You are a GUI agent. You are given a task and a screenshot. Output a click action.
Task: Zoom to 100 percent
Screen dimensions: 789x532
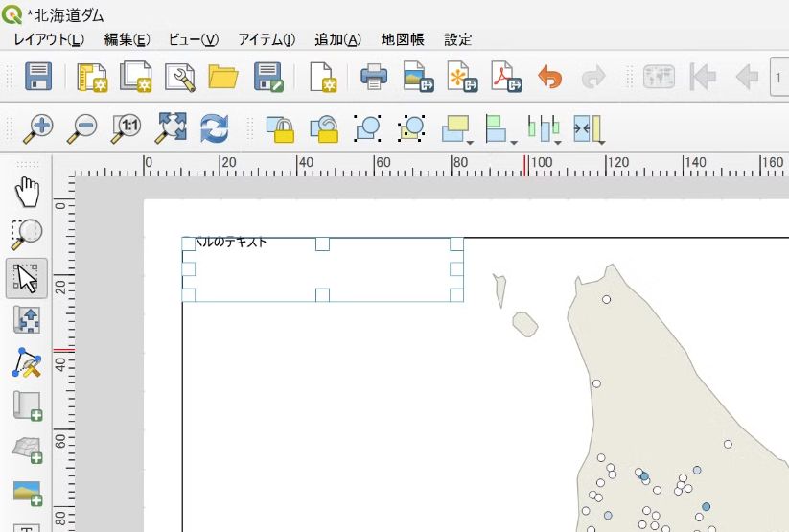[127, 128]
